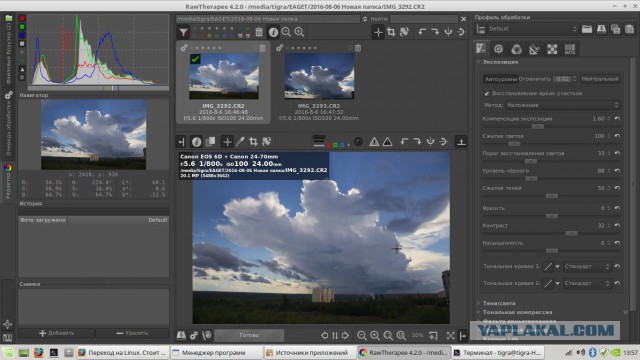Open a new detail window
Image resolution: width=640 pixels, height=360 pixels.
click(433, 335)
